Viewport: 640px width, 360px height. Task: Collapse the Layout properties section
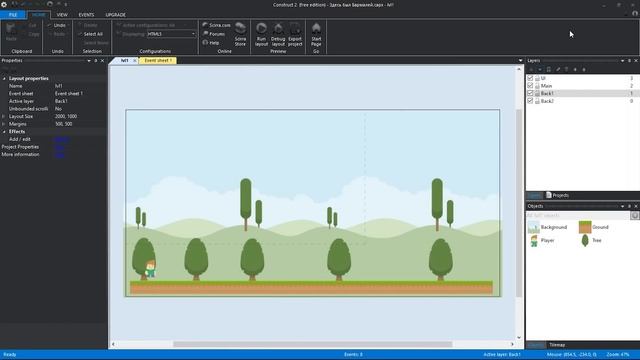tap(4, 78)
